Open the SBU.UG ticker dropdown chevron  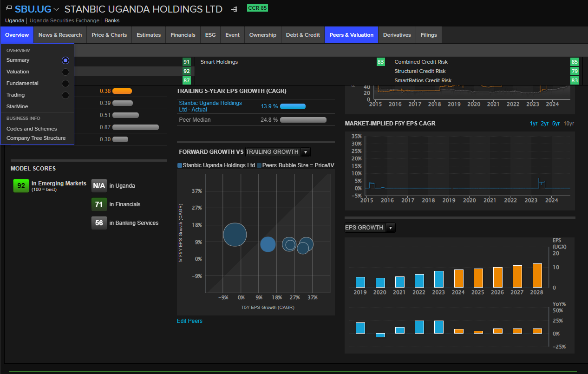point(56,9)
